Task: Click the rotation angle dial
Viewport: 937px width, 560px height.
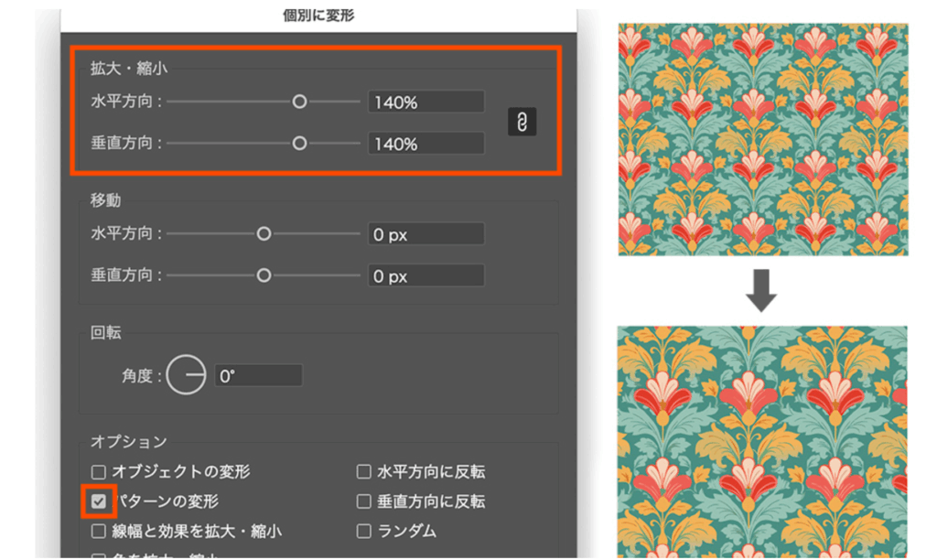Action: [186, 375]
